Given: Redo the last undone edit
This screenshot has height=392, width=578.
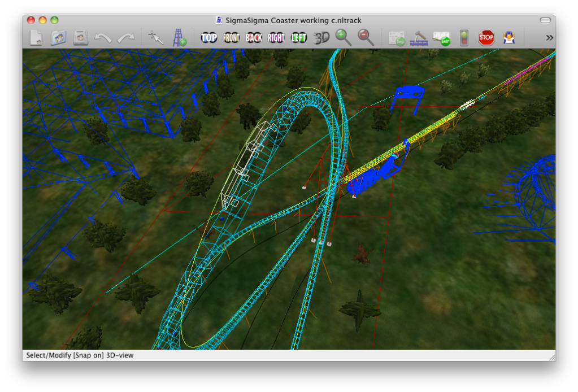Looking at the screenshot, I should pyautogui.click(x=125, y=38).
